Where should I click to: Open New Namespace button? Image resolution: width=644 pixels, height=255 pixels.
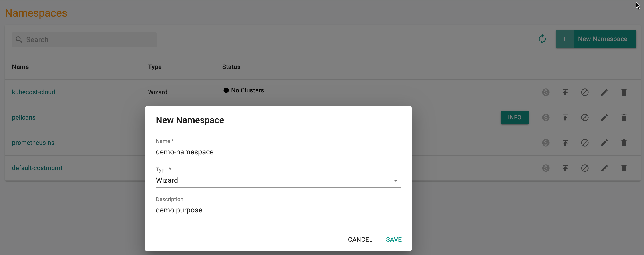[596, 39]
